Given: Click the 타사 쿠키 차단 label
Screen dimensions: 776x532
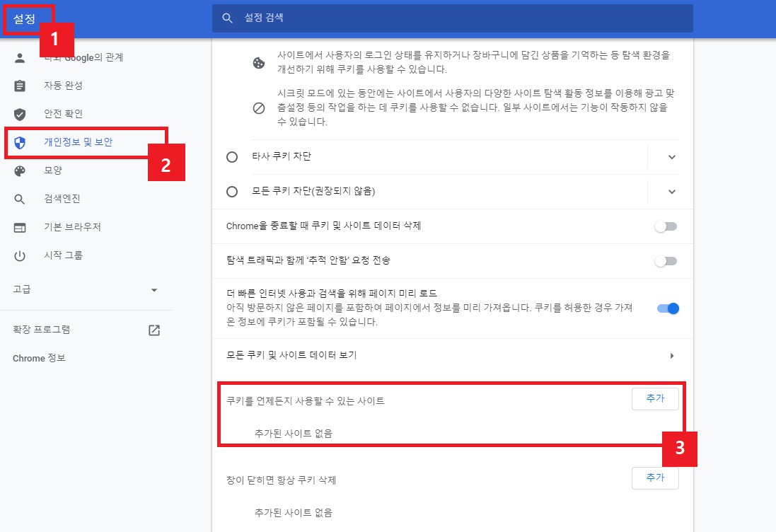Looking at the screenshot, I should 282,156.
